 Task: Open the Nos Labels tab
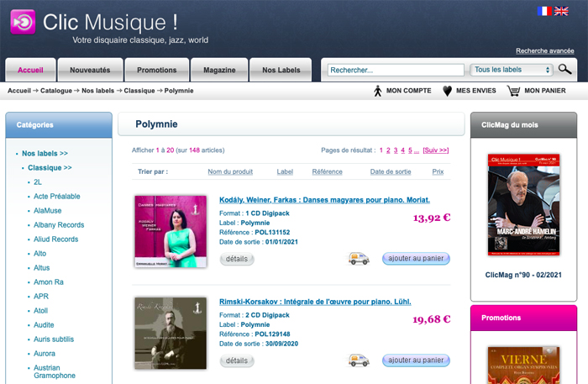(x=281, y=70)
